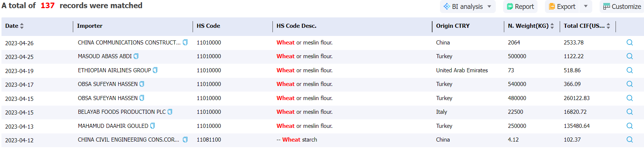Sort by N. Weight(KG) column
This screenshot has height=149, width=644.
pos(552,26)
